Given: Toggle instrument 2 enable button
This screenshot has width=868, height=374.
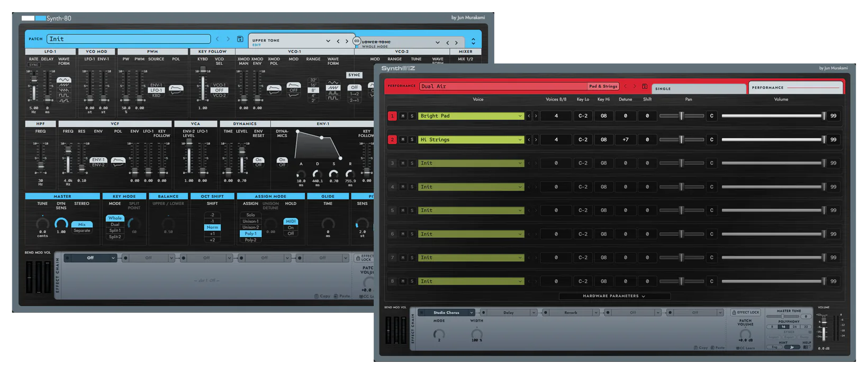Looking at the screenshot, I should click(392, 140).
